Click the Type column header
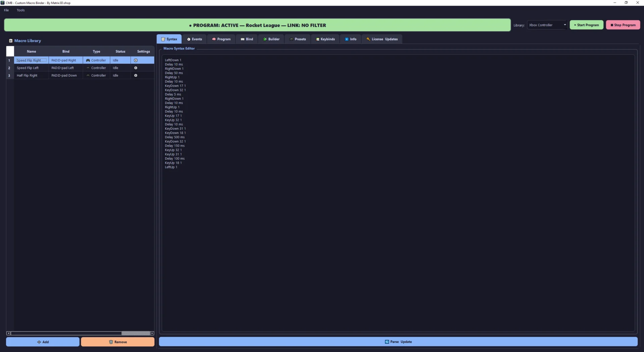This screenshot has width=644, height=352. point(97,51)
